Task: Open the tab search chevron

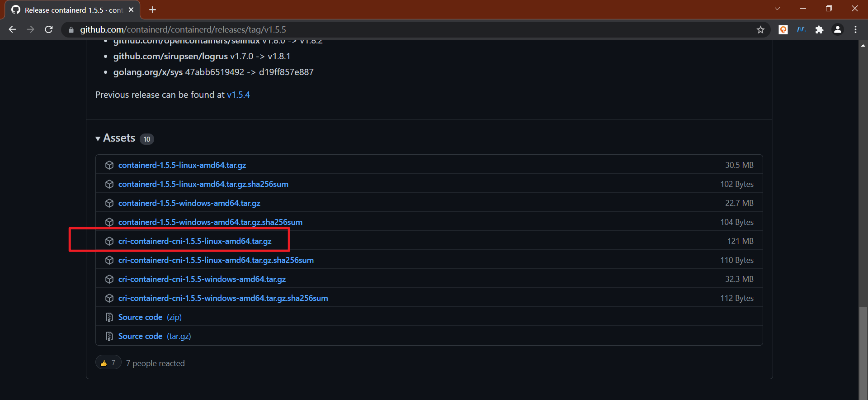Action: coord(777,9)
